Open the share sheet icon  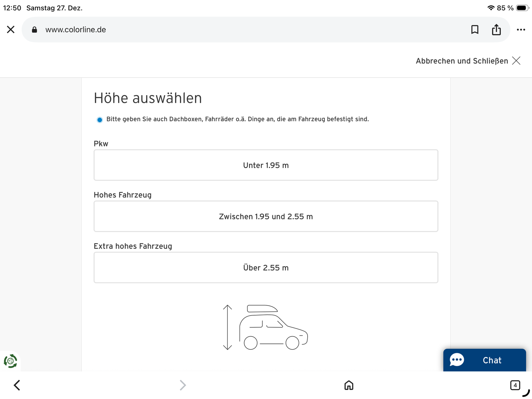pyautogui.click(x=496, y=30)
